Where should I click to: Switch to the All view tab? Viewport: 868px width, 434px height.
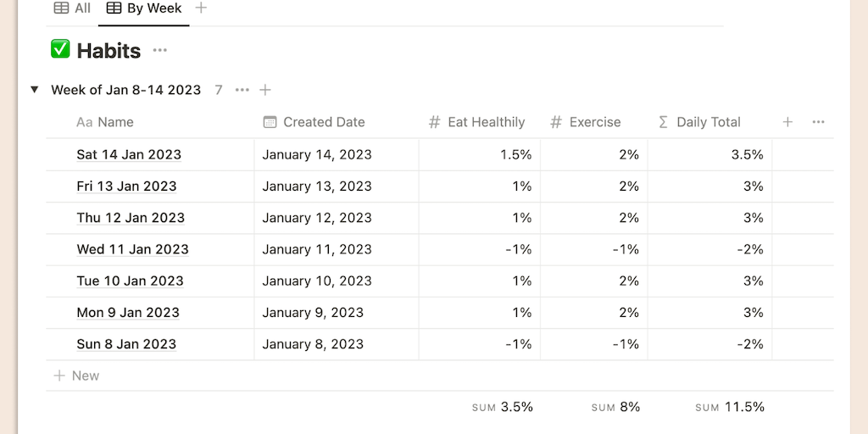(73, 8)
